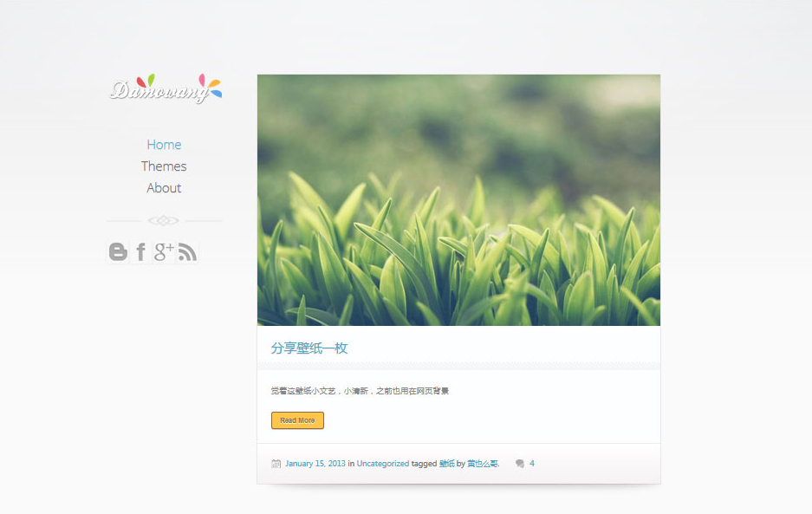The width and height of the screenshot is (812, 514).
Task: Click the decorative divider ornament below navigation
Action: 164,220
